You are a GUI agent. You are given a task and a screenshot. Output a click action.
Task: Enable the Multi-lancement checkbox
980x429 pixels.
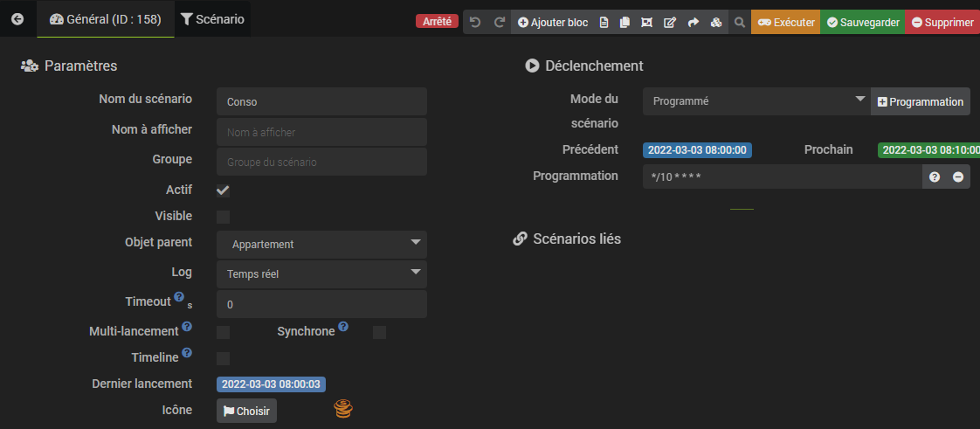coord(223,332)
